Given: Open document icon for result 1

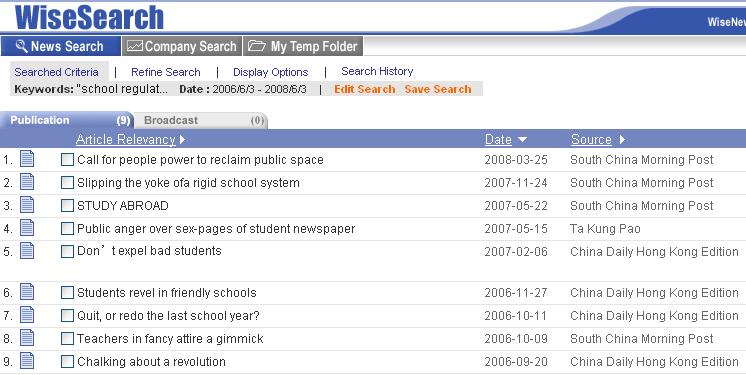Looking at the screenshot, I should point(27,158).
